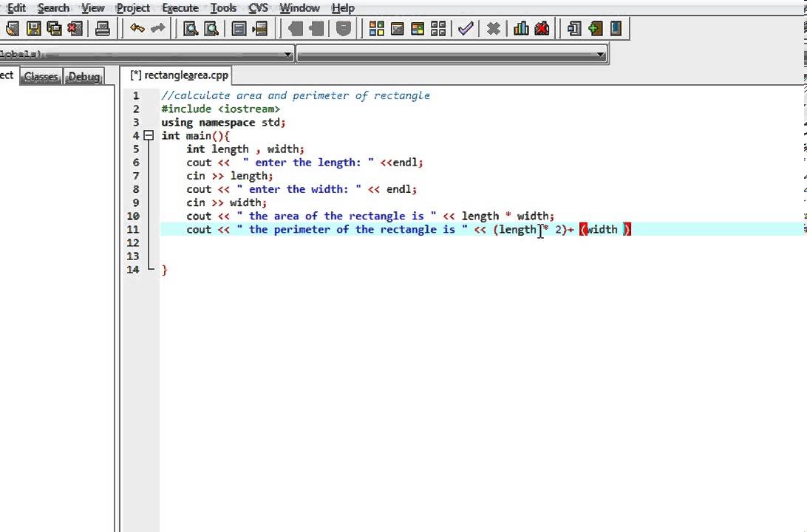The height and width of the screenshot is (532, 807).
Task: Click the Save All icon
Action: click(x=55, y=28)
